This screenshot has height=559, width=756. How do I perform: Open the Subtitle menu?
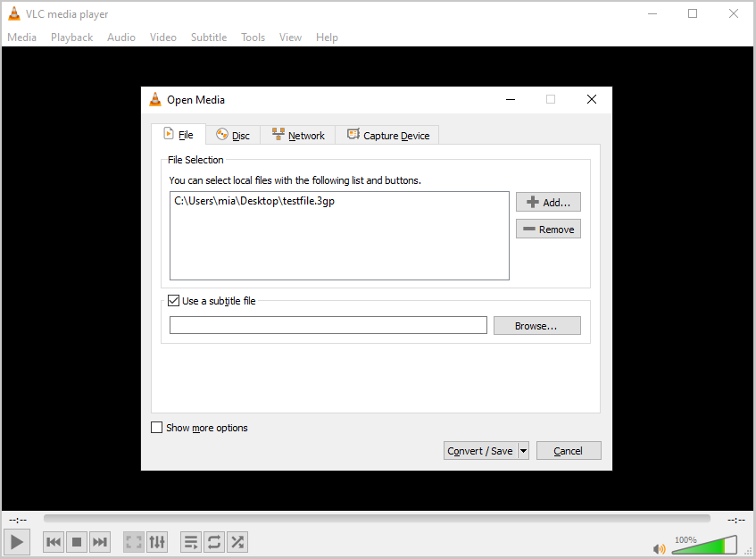tap(209, 38)
